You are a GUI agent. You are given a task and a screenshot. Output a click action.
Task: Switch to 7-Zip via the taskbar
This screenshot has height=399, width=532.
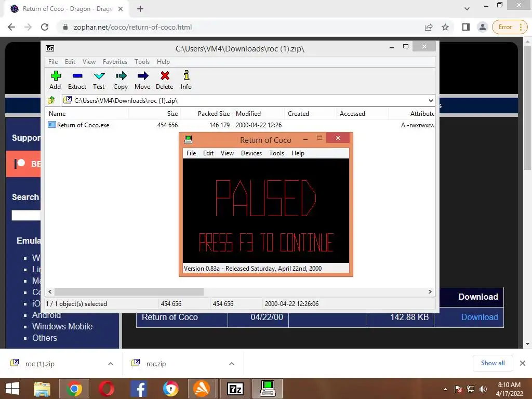coord(235,389)
